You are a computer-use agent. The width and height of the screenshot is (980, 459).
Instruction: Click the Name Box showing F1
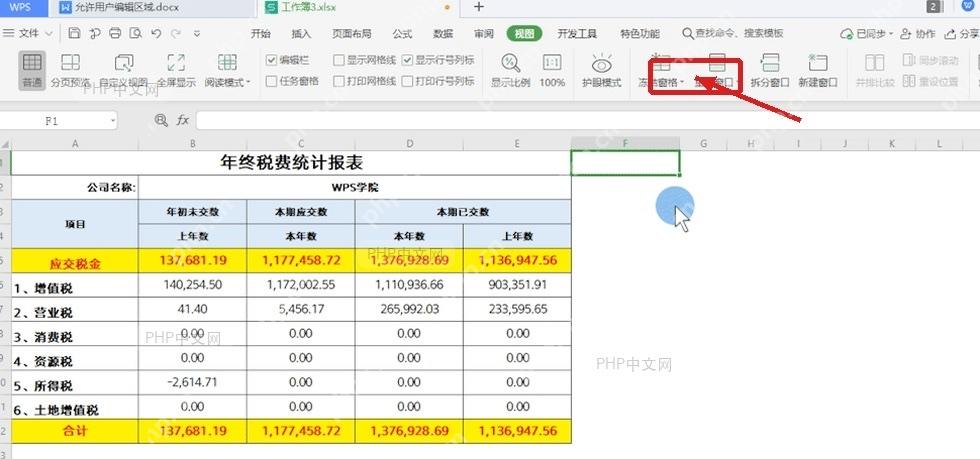click(51, 121)
